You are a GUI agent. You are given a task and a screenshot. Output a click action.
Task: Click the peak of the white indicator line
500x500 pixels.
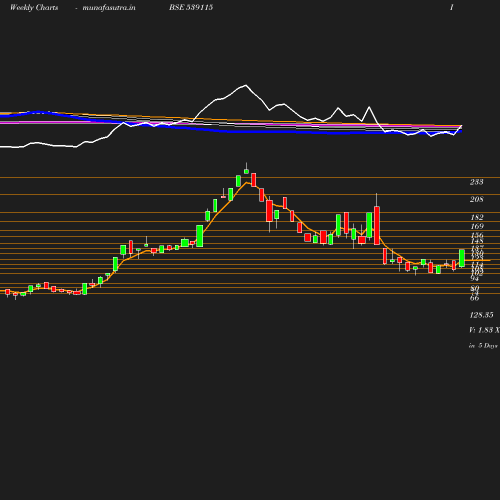(246, 85)
